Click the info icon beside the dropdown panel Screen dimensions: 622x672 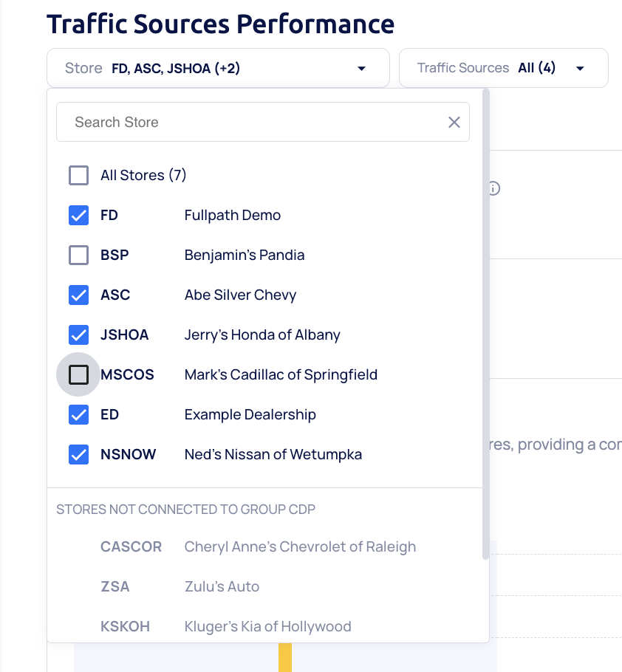tap(493, 188)
